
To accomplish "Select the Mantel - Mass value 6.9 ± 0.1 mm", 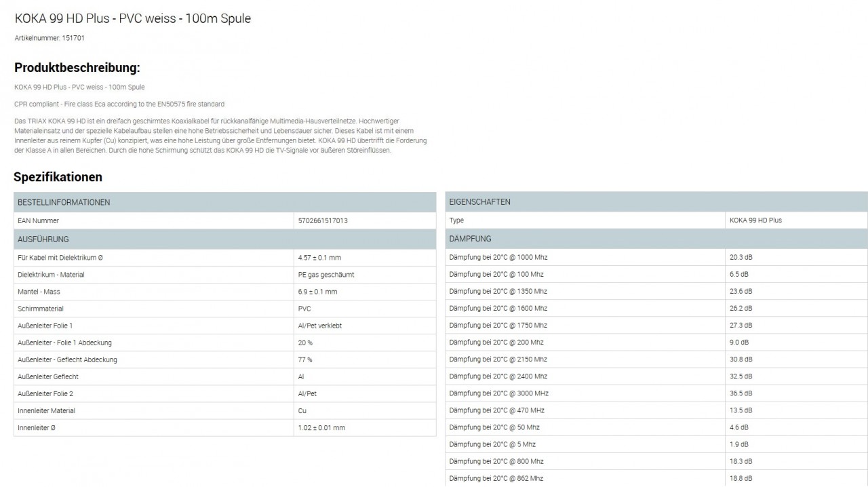I will [x=317, y=292].
